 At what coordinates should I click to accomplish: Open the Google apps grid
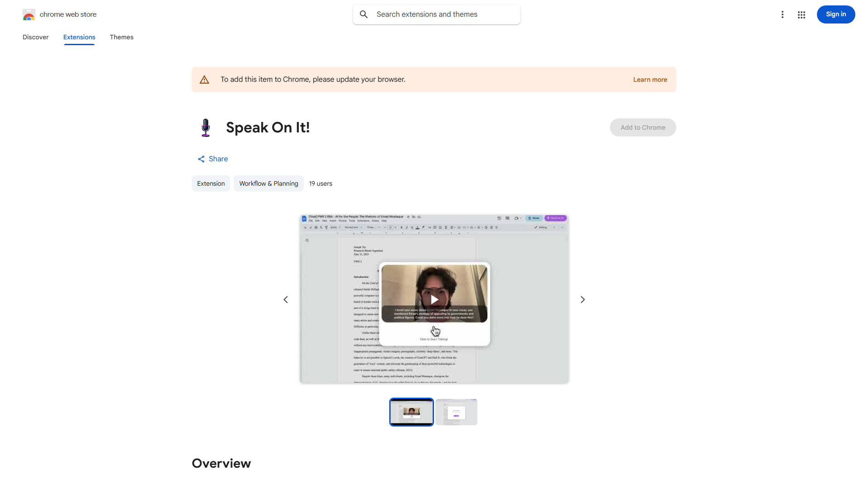point(802,15)
